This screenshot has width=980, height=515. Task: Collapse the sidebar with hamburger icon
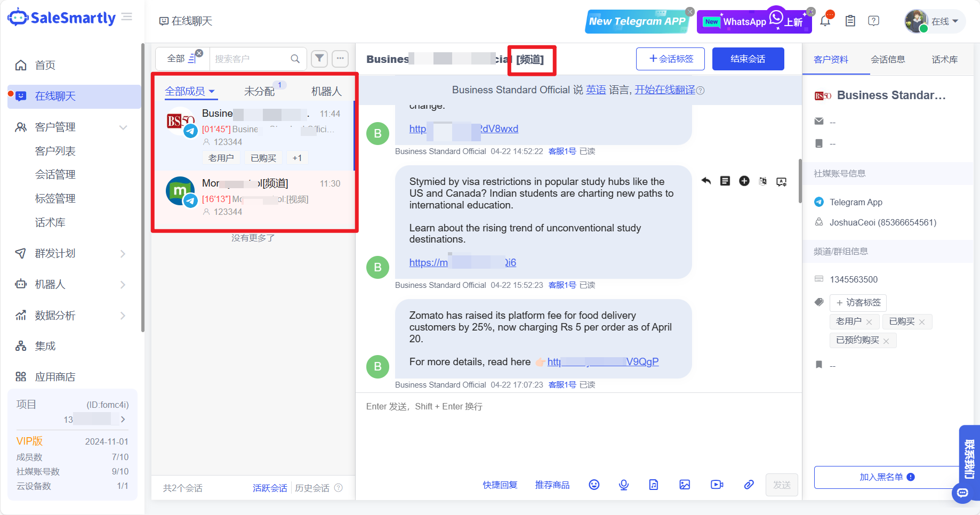(127, 17)
